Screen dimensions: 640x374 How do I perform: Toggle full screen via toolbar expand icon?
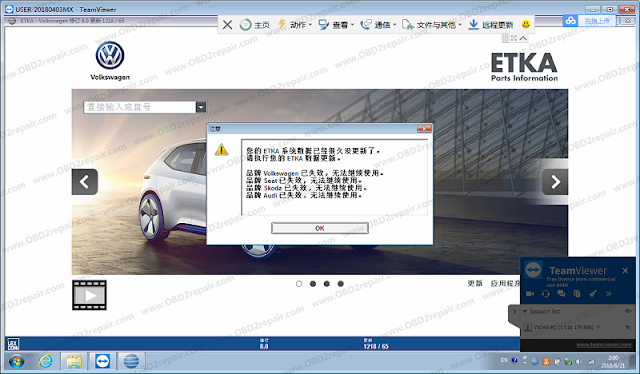point(514,38)
